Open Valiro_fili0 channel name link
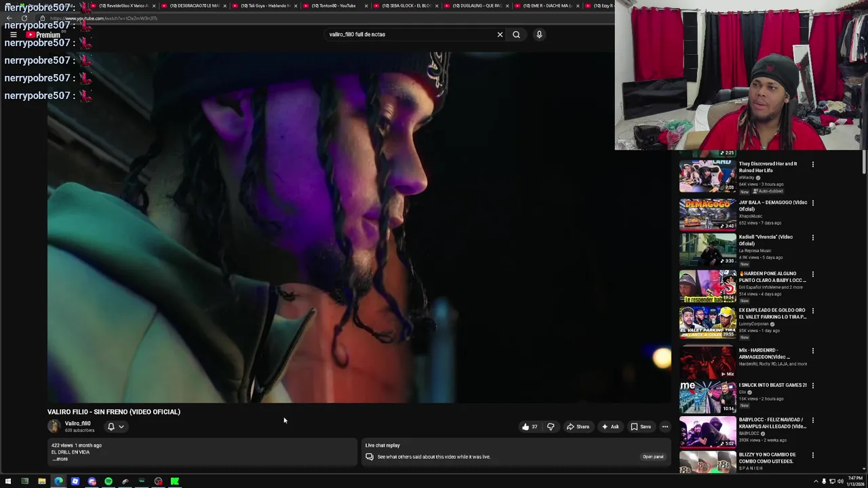The image size is (868, 488). pyautogui.click(x=77, y=424)
